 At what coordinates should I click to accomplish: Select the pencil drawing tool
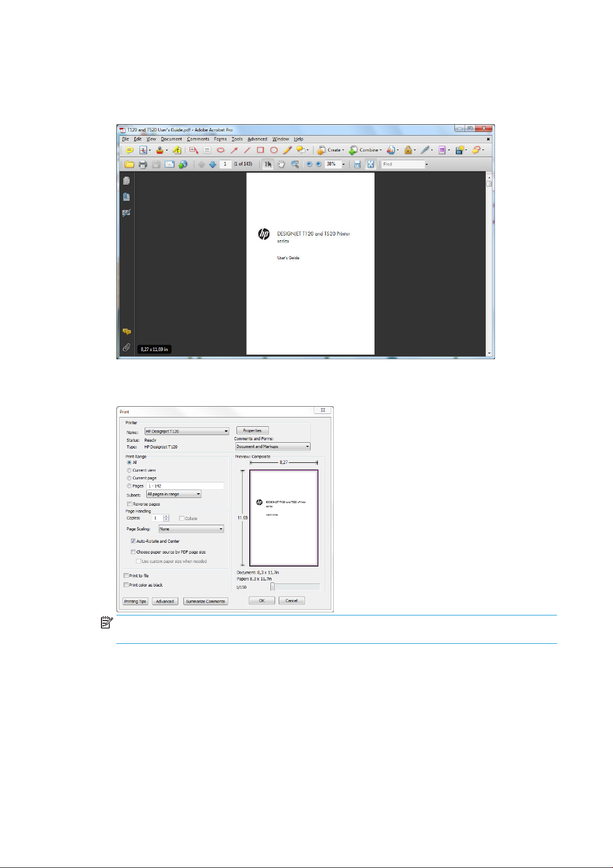pyautogui.click(x=287, y=150)
